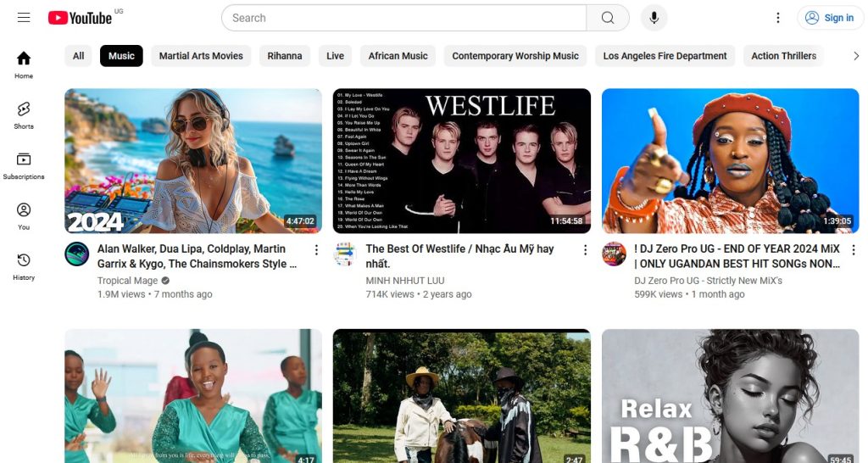Open options menu for Westlife video
The width and height of the screenshot is (868, 463).
[585, 250]
